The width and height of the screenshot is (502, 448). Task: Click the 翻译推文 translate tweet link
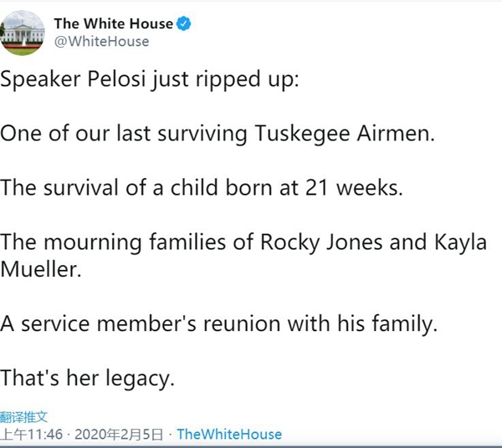pos(24,417)
